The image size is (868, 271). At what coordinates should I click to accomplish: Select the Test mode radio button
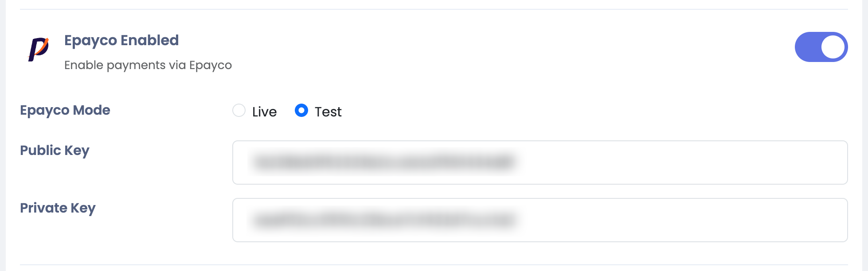[301, 110]
